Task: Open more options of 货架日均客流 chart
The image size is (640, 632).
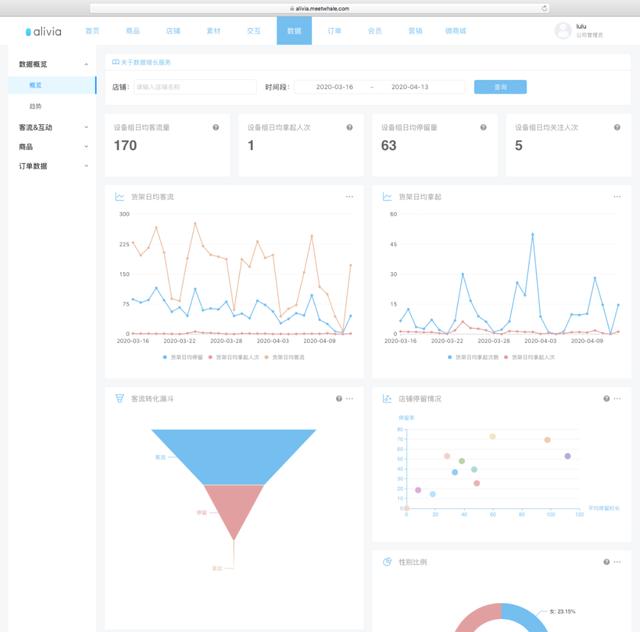Action: (x=349, y=197)
